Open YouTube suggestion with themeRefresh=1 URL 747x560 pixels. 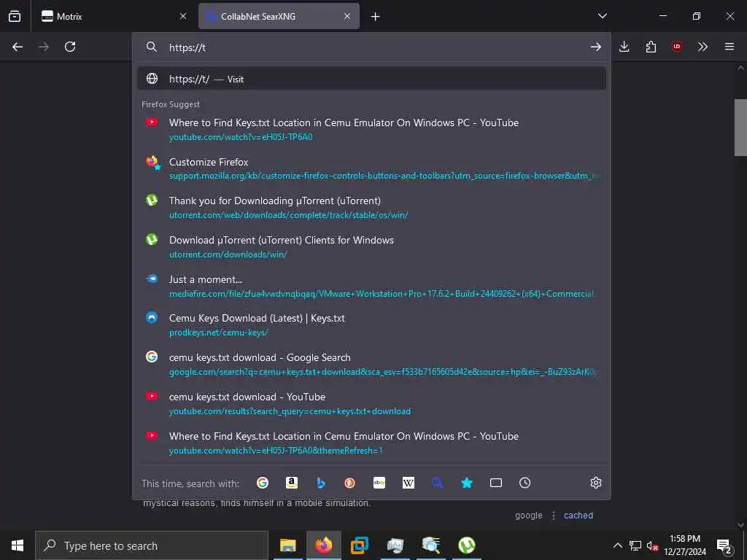(371, 443)
